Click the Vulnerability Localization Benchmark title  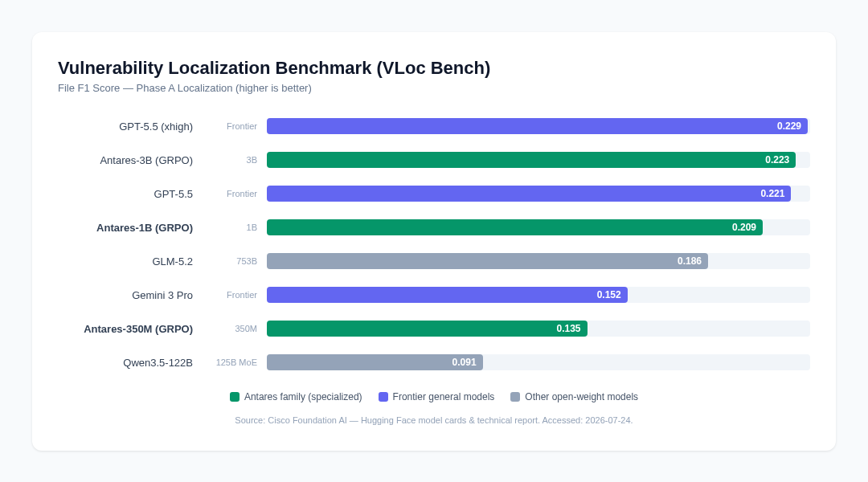click(274, 68)
